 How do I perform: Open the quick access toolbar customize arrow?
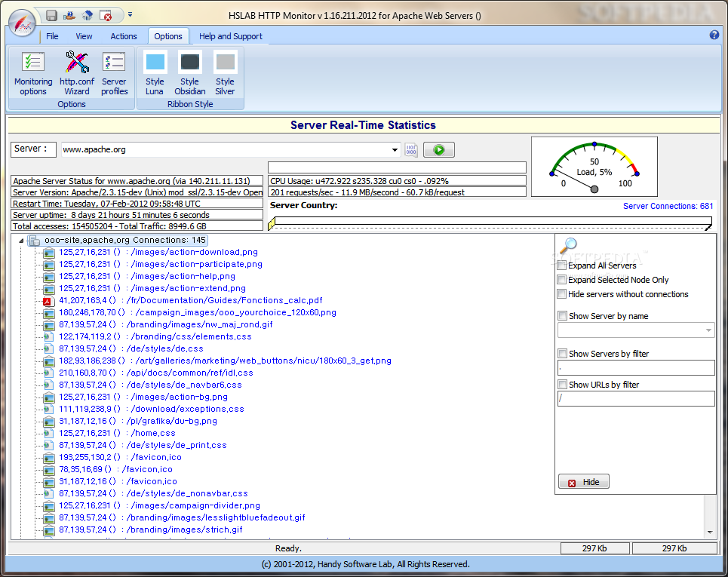click(130, 15)
